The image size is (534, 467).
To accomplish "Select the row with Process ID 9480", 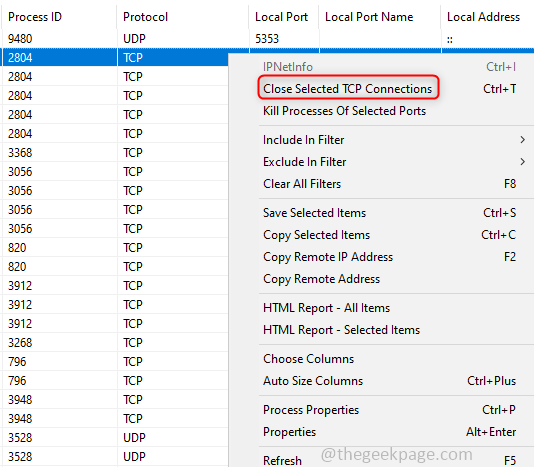I will (267, 38).
